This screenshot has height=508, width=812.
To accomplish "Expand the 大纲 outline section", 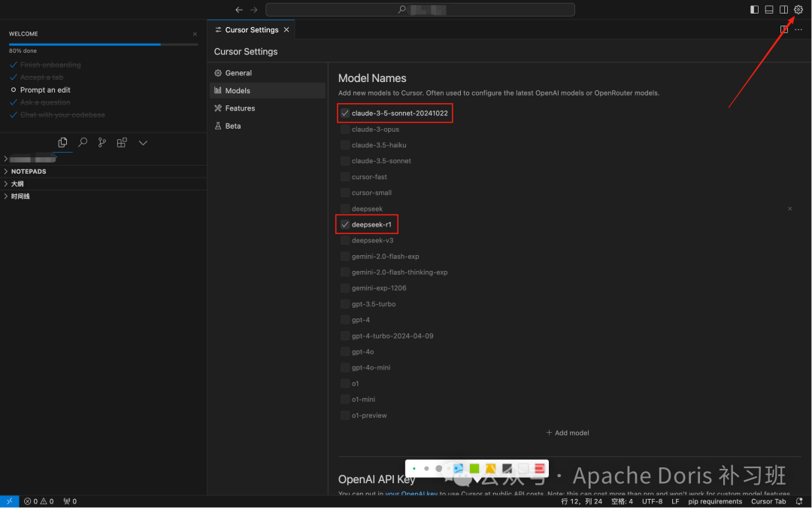I will [104, 184].
